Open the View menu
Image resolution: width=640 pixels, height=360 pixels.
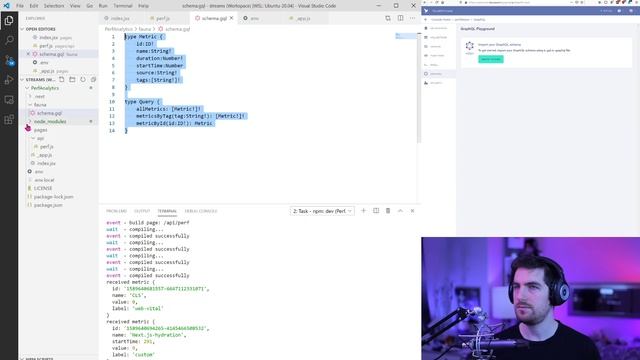(x=75, y=6)
